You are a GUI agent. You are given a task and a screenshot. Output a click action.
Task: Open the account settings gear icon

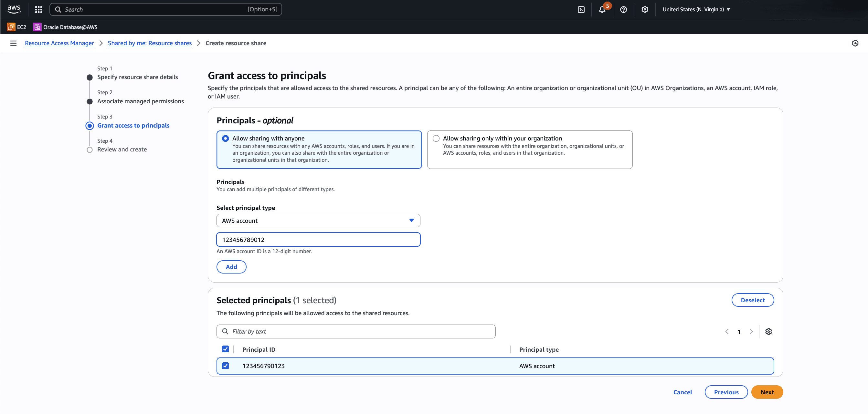click(x=644, y=9)
